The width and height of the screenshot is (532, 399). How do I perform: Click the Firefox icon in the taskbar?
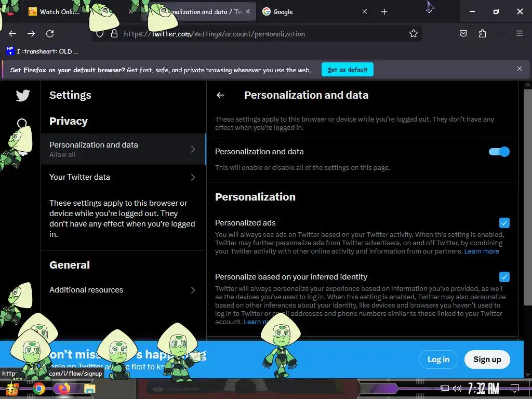[64, 389]
